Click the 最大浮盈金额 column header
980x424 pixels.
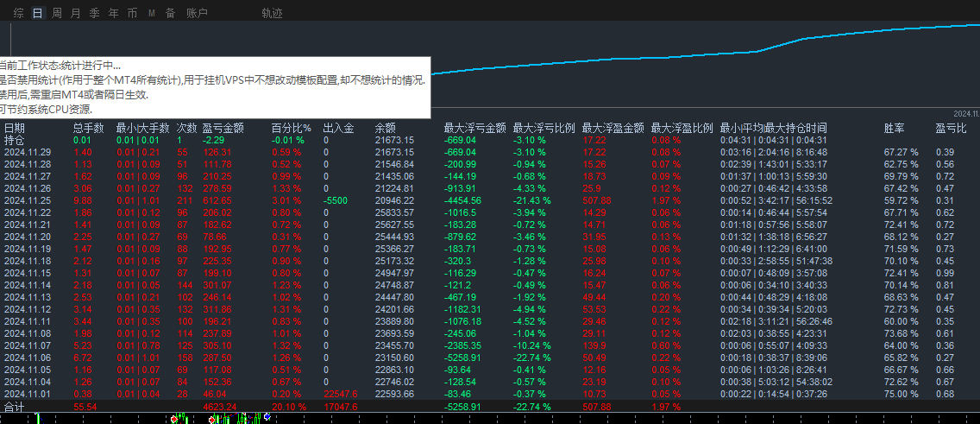pos(613,128)
